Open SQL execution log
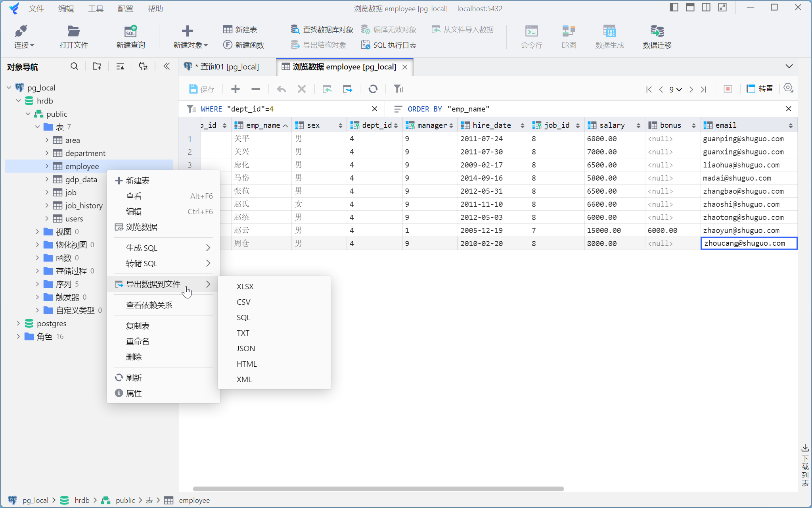Image resolution: width=812 pixels, height=508 pixels. click(x=389, y=45)
